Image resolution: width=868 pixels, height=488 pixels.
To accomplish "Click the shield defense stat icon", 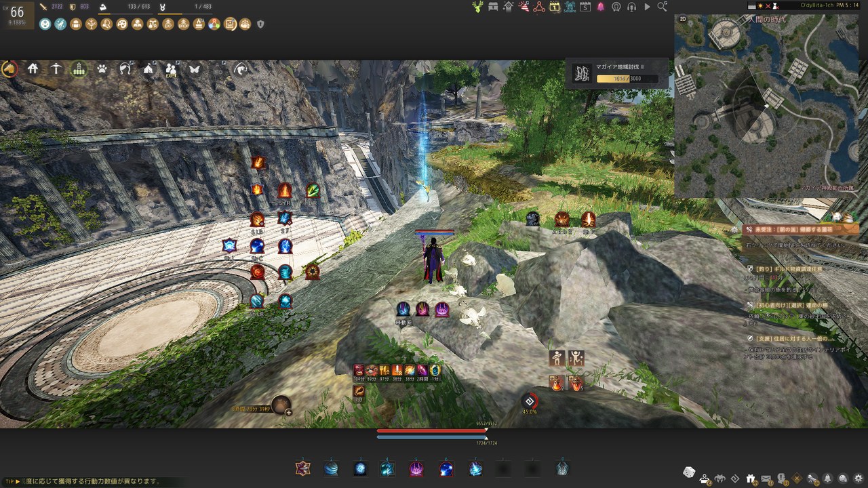I will [x=73, y=7].
